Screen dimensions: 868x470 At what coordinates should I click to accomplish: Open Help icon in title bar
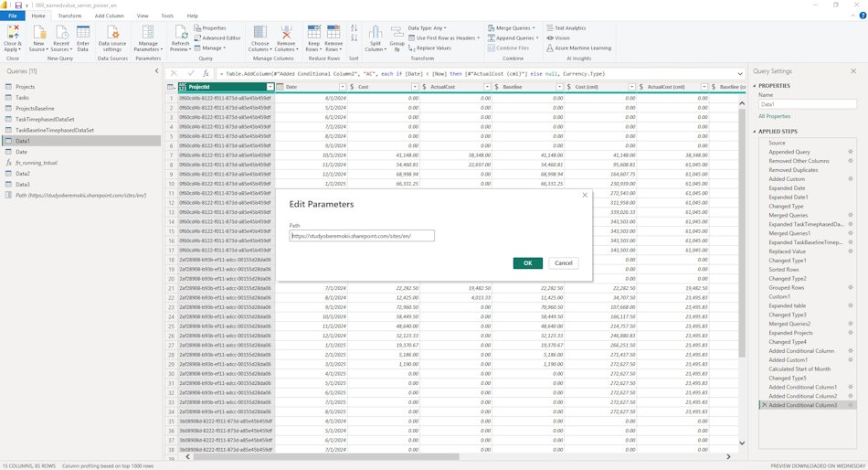point(862,16)
